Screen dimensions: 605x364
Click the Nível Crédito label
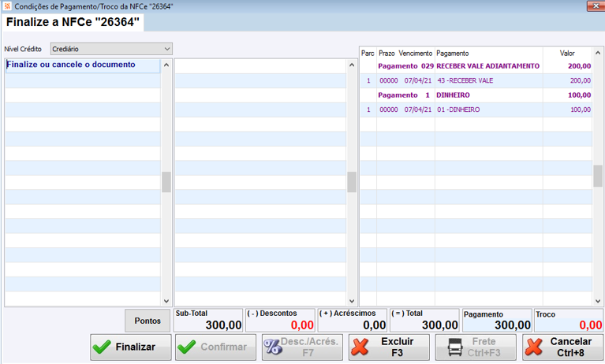coord(23,49)
